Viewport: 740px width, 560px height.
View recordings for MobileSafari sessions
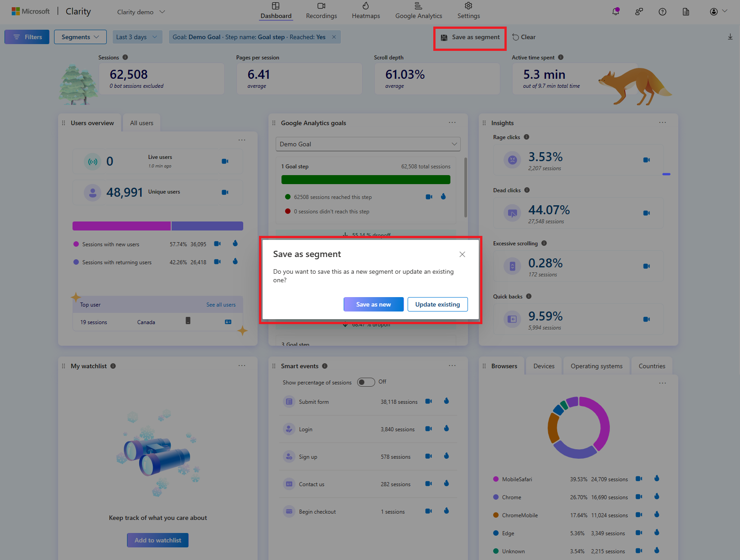(639, 479)
